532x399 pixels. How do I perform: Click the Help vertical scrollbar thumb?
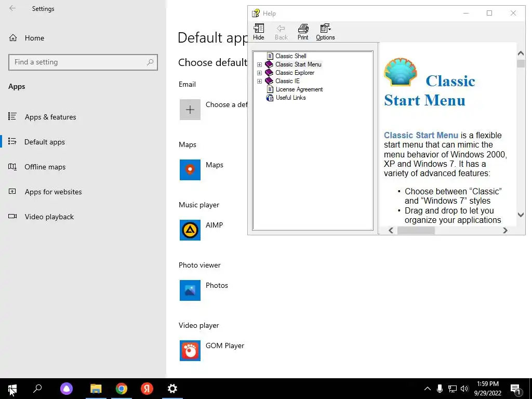tap(521, 63)
